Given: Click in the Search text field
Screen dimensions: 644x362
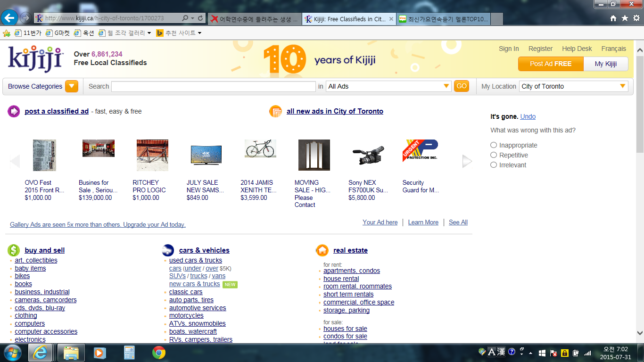Looking at the screenshot, I should click(213, 86).
